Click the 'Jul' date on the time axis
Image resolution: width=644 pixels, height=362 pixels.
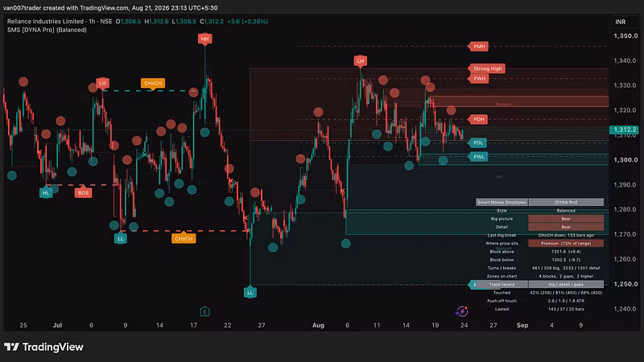coord(57,326)
